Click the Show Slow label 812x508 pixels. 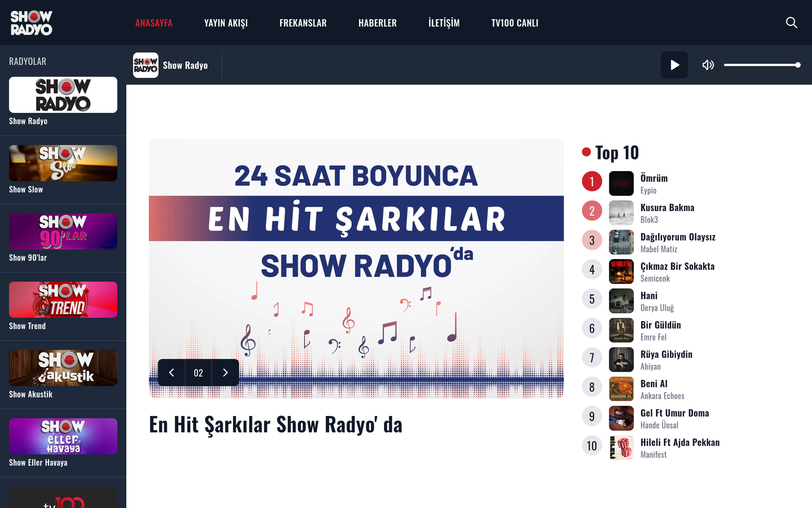coord(26,189)
